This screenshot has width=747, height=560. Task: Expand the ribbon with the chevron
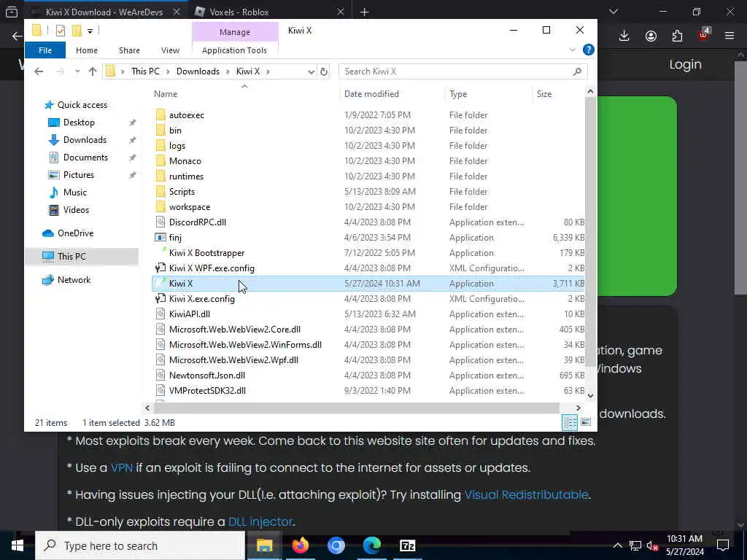(572, 50)
